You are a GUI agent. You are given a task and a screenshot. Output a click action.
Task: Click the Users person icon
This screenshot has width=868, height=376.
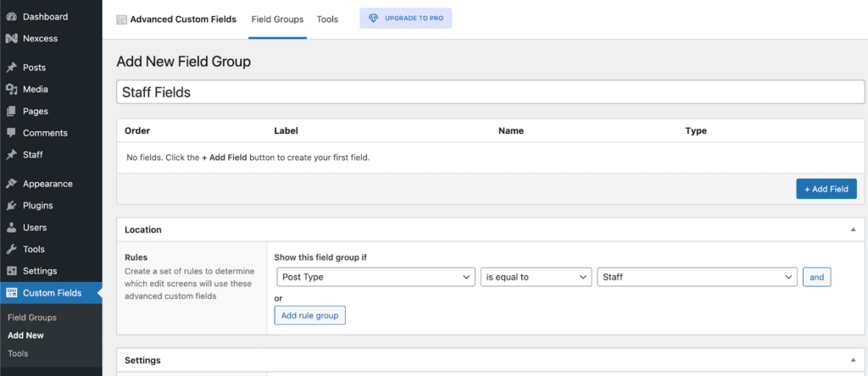[11, 228]
